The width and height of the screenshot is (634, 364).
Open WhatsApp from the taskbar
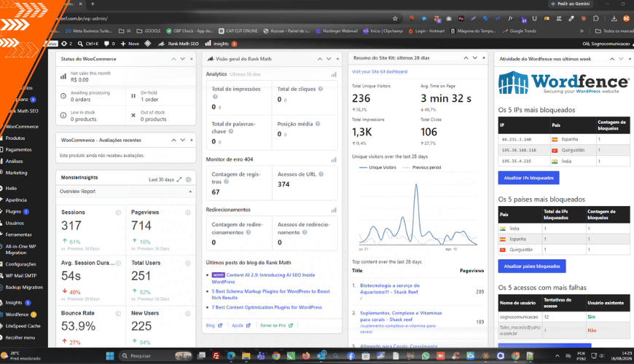(426, 355)
